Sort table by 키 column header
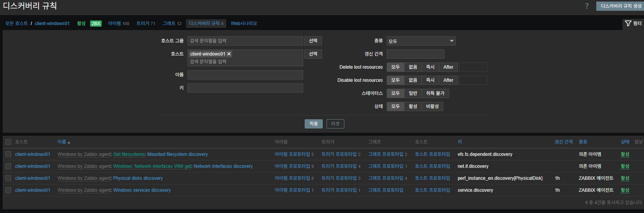Viewport: 644px width, 213px height. [x=460, y=142]
